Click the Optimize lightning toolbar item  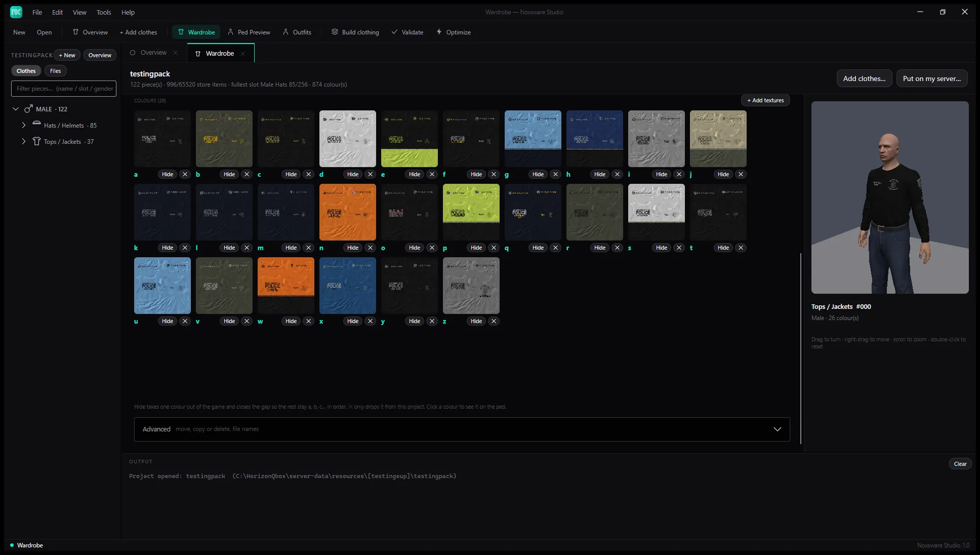tap(454, 32)
